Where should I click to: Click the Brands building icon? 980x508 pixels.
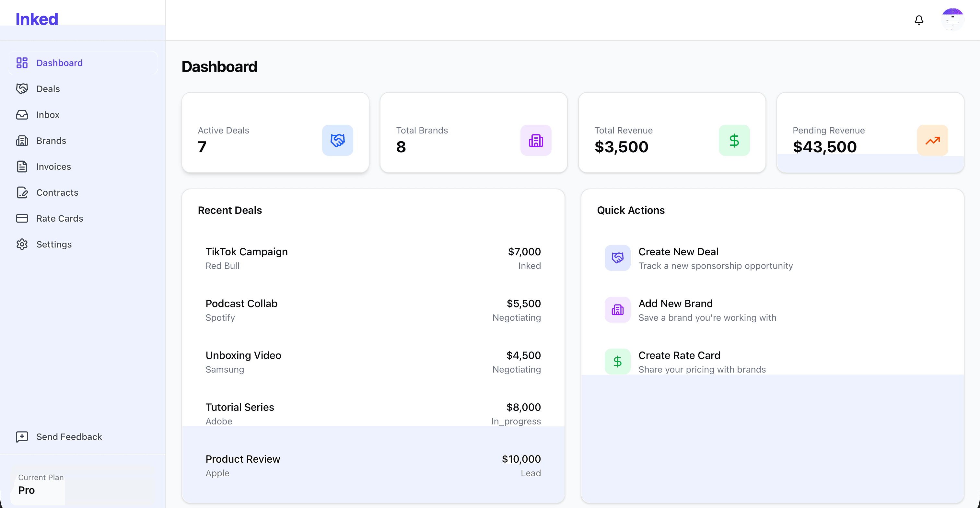click(x=22, y=140)
